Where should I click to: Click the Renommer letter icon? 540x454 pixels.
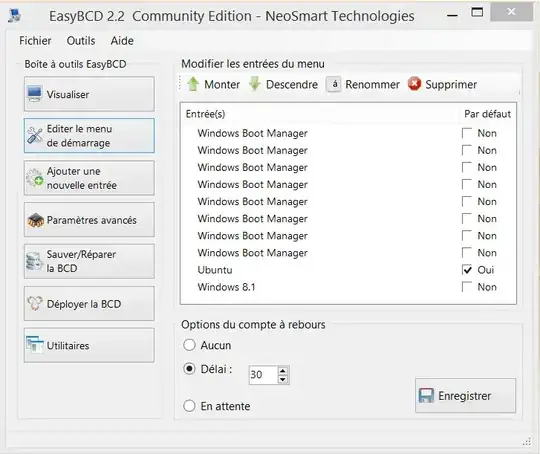333,84
